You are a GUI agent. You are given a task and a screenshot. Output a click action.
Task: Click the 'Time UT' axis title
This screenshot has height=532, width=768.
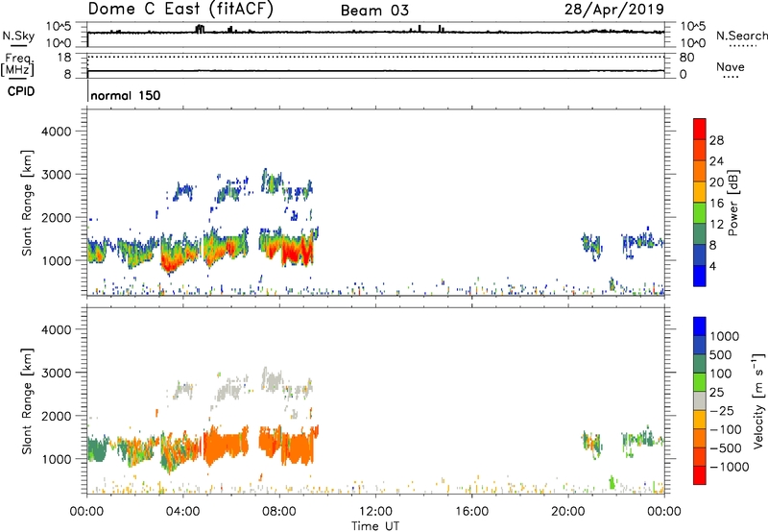(x=375, y=526)
